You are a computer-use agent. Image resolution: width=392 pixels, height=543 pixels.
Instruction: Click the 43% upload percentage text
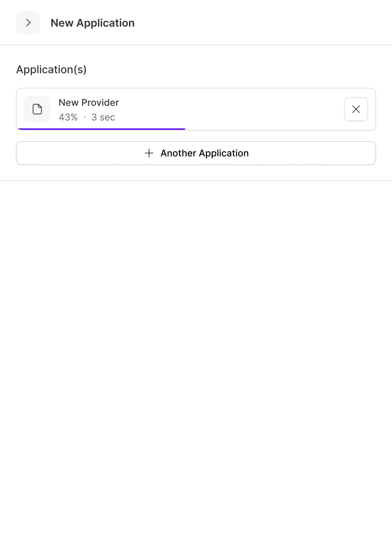coord(68,117)
